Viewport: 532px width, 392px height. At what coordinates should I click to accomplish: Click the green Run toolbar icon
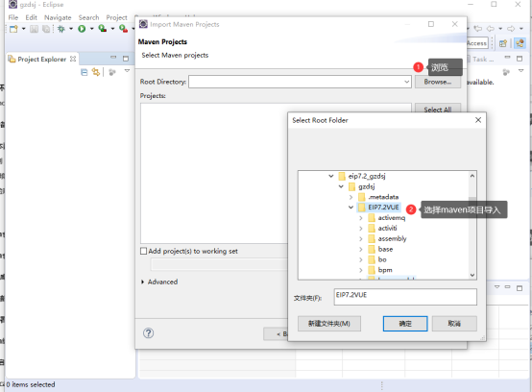point(82,29)
